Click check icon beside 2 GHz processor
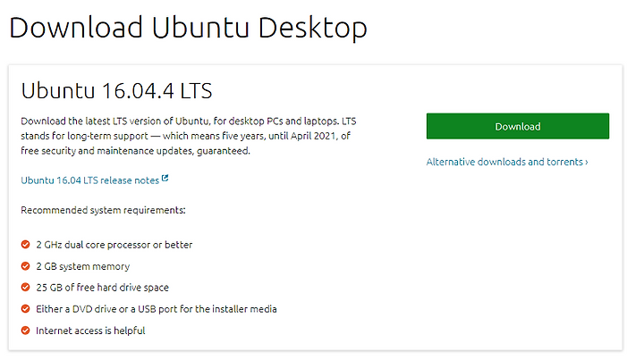 [25, 245]
